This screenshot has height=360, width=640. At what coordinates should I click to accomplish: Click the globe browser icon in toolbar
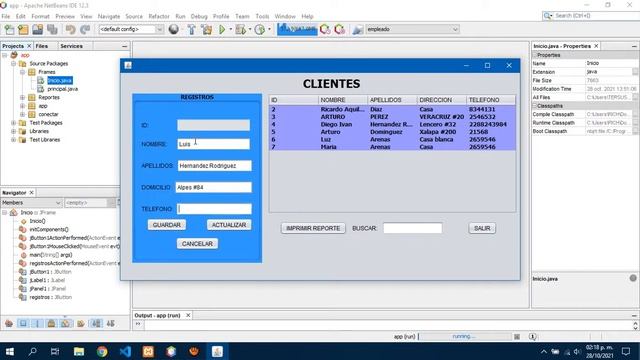(173, 29)
